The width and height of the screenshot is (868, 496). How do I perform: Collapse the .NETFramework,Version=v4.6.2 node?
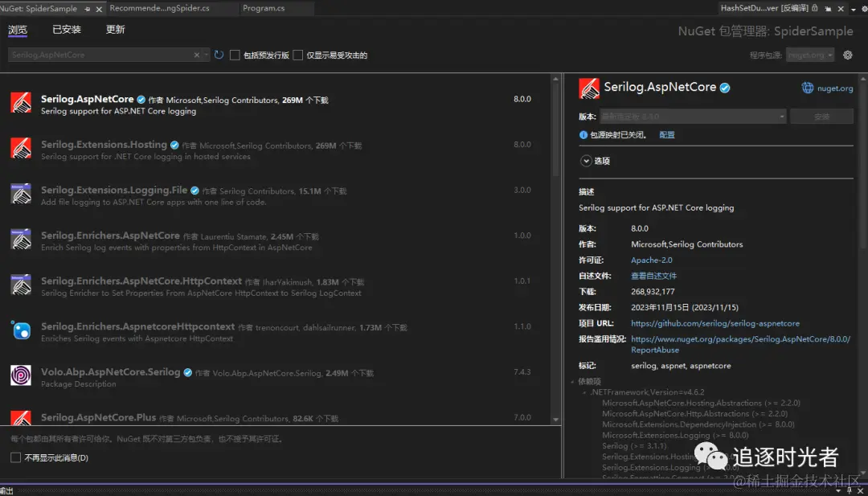point(584,392)
